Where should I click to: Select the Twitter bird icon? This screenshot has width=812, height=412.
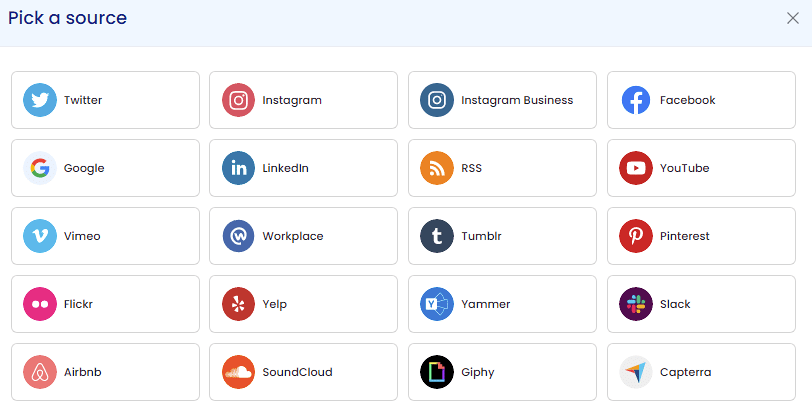coord(40,100)
